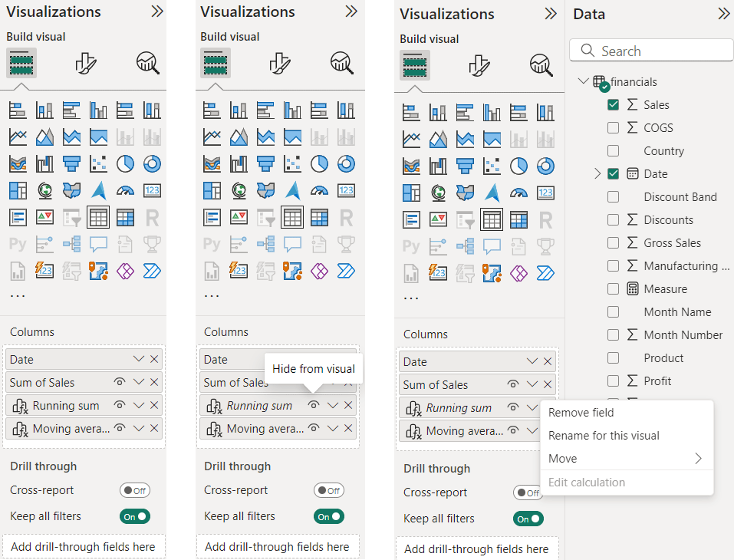734x560 pixels.
Task: Collapse the financials table tree
Action: pos(583,81)
